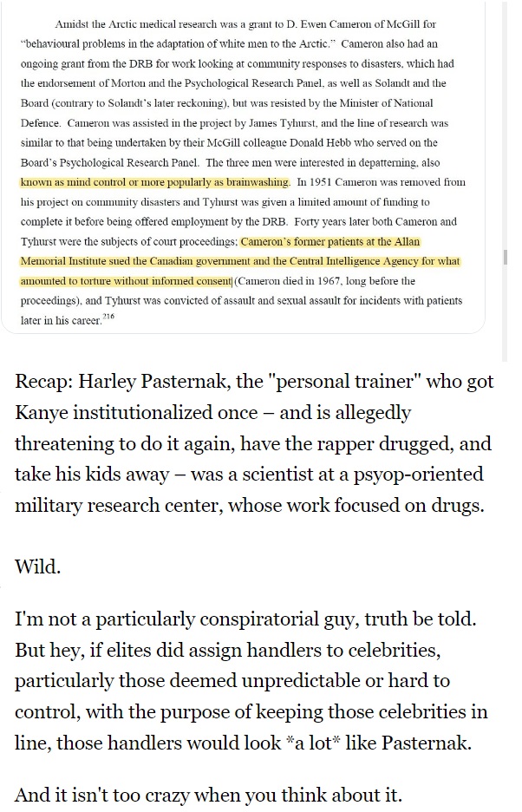Open the embedded research document image
This screenshot has height=812, width=522.
[243, 167]
